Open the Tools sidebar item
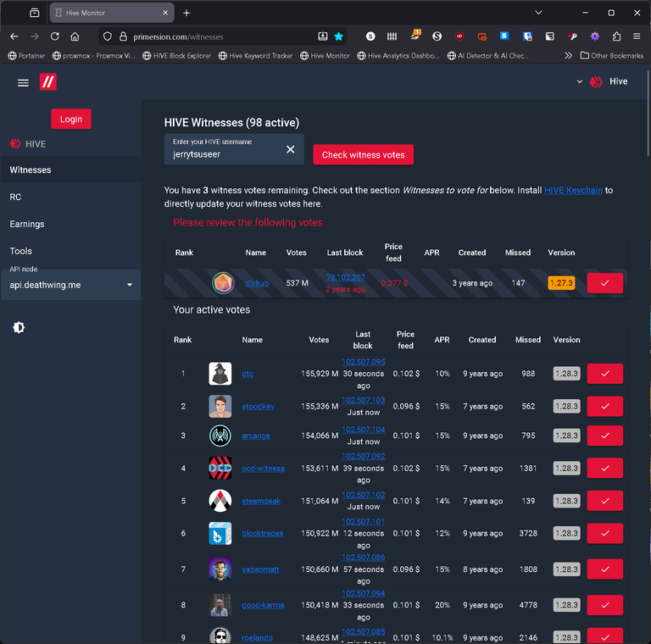Image resolution: width=651 pixels, height=644 pixels. [x=71, y=251]
